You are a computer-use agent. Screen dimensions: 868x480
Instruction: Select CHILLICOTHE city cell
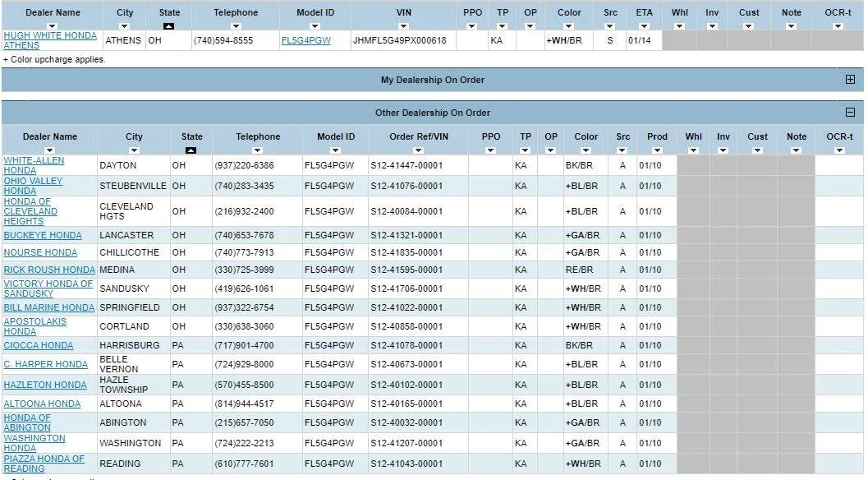click(133, 252)
